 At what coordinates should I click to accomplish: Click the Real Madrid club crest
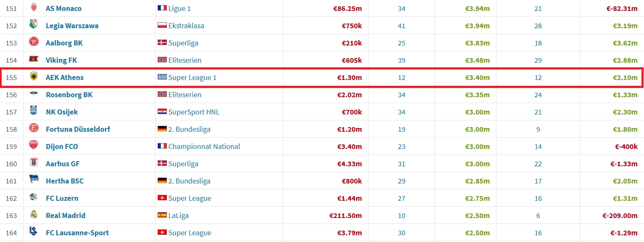tap(34, 215)
